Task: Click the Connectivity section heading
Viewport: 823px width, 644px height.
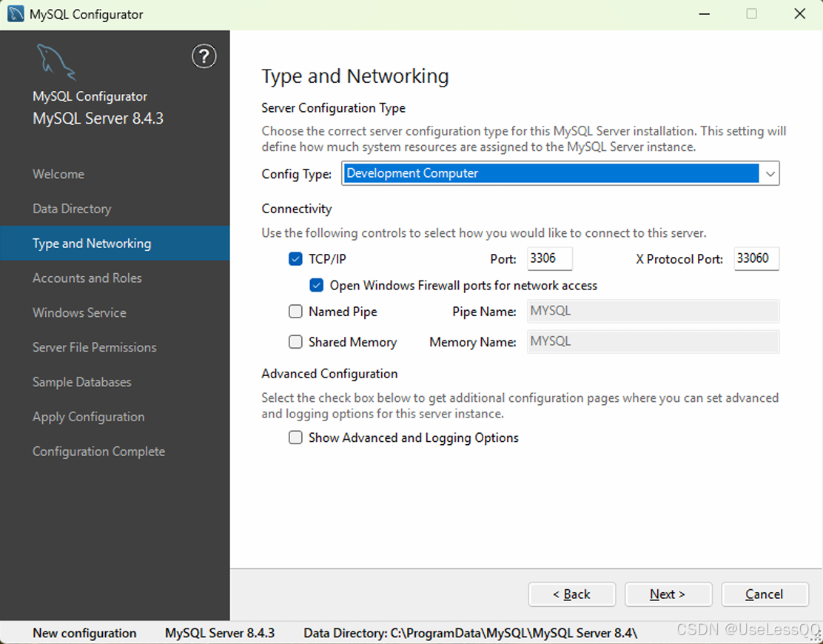Action: 297,208
